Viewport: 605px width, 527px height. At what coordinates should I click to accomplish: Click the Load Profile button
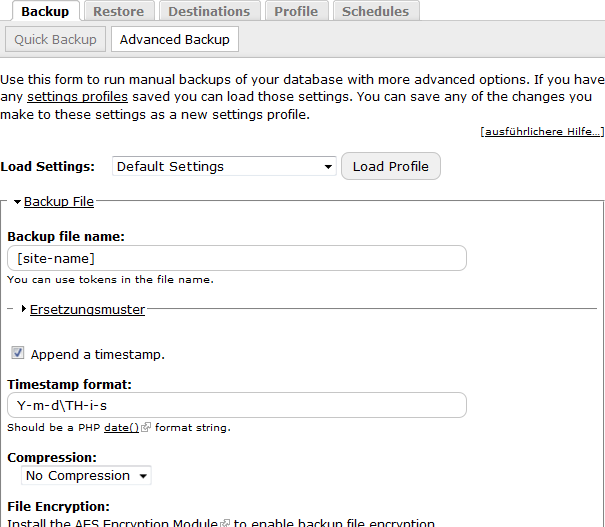[x=391, y=166]
